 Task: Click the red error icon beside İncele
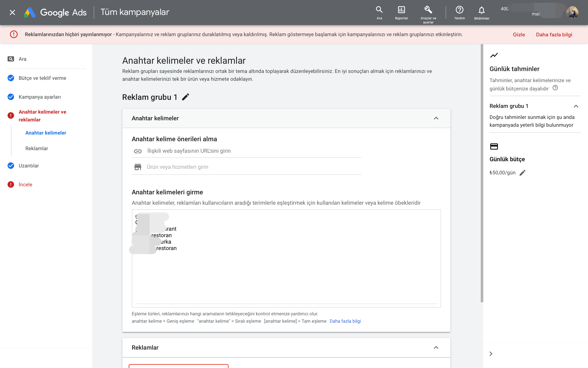(11, 184)
